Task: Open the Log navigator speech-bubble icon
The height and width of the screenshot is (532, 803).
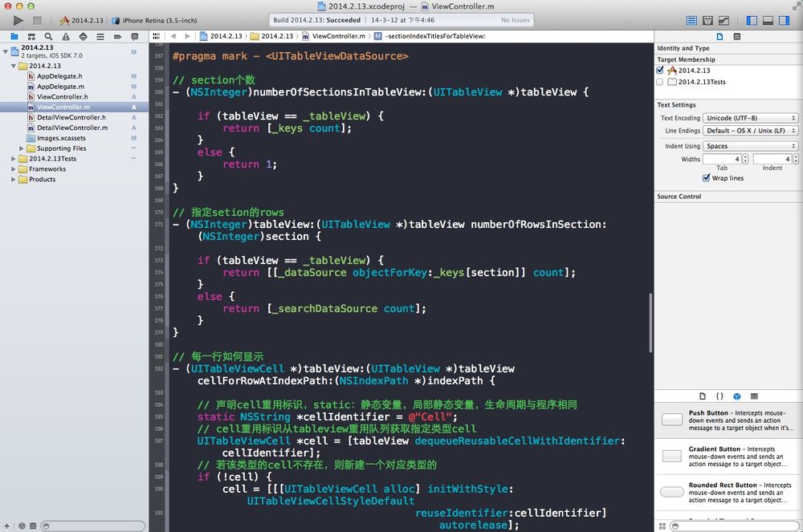Action: (x=135, y=36)
